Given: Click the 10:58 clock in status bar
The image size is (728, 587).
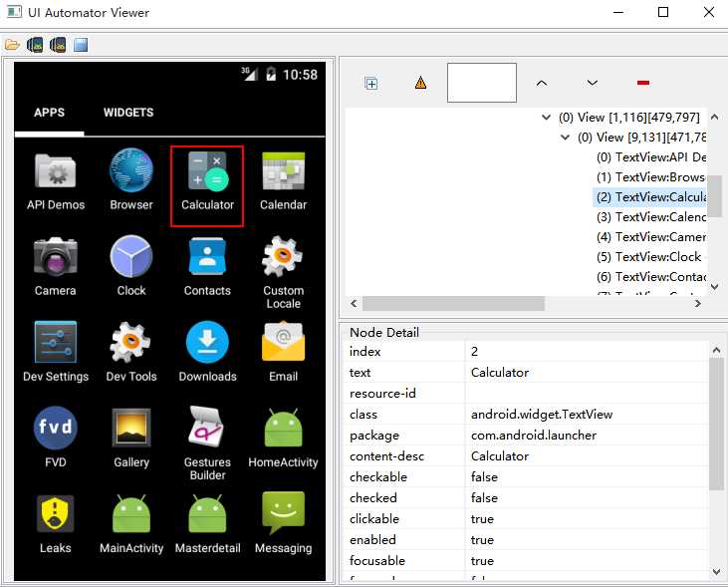Looking at the screenshot, I should [x=301, y=75].
